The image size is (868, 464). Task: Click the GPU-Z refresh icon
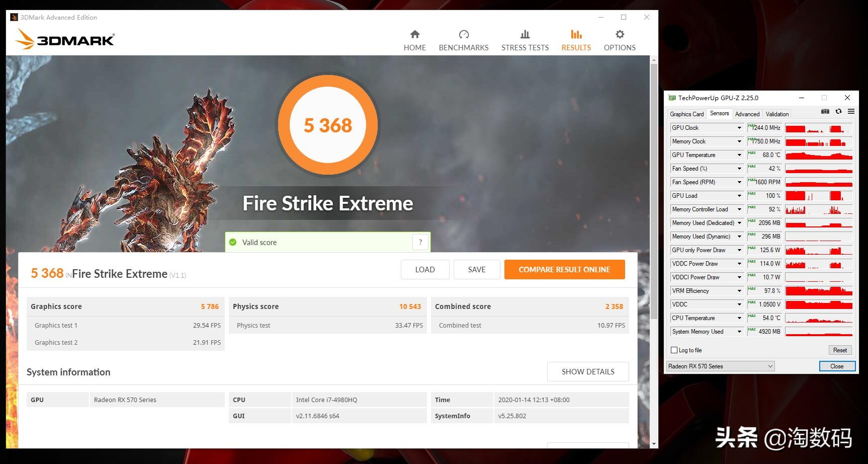838,111
